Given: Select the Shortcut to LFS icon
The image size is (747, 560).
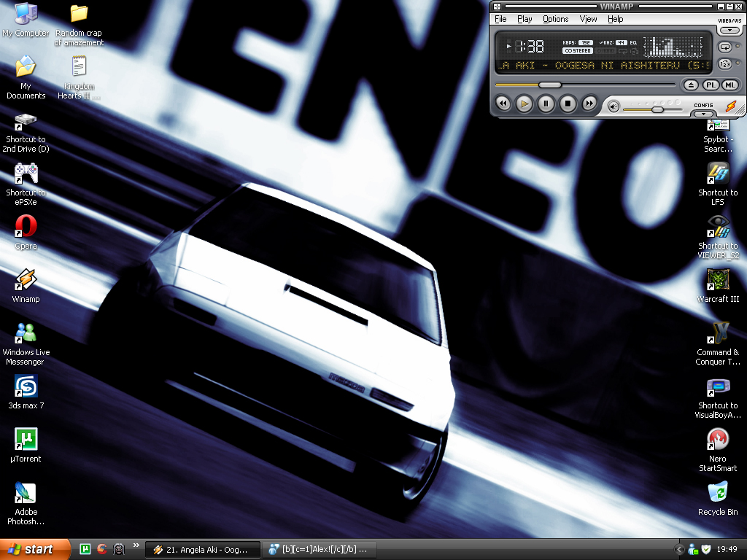Looking at the screenshot, I should 718,184.
